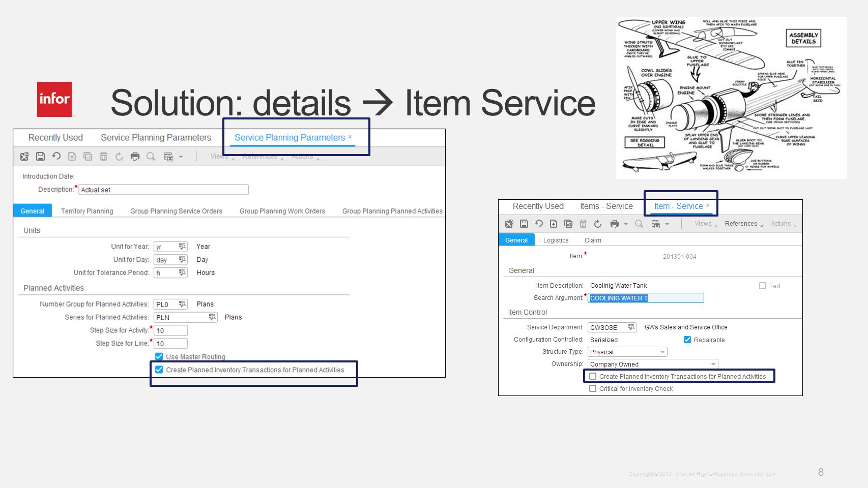
Task: Click the Duplicate icon in Service Planning Parameters toolbar
Action: click(x=88, y=157)
